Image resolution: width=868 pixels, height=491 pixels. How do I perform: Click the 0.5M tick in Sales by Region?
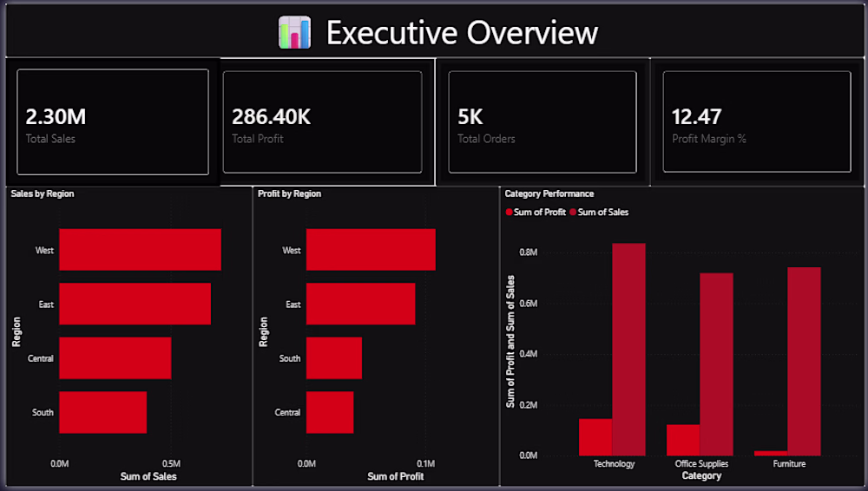[171, 464]
